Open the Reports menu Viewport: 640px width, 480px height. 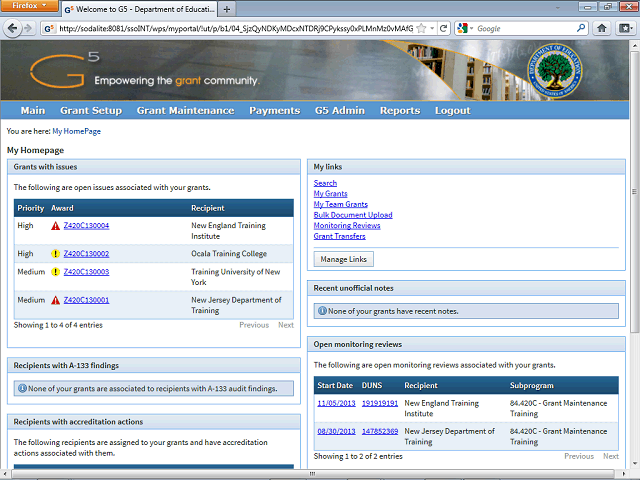click(400, 111)
